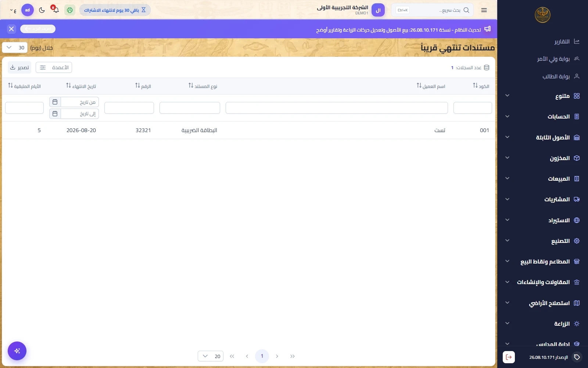Click the single left pagination arrow
Image resolution: width=588 pixels, height=368 pixels.
coord(247,356)
